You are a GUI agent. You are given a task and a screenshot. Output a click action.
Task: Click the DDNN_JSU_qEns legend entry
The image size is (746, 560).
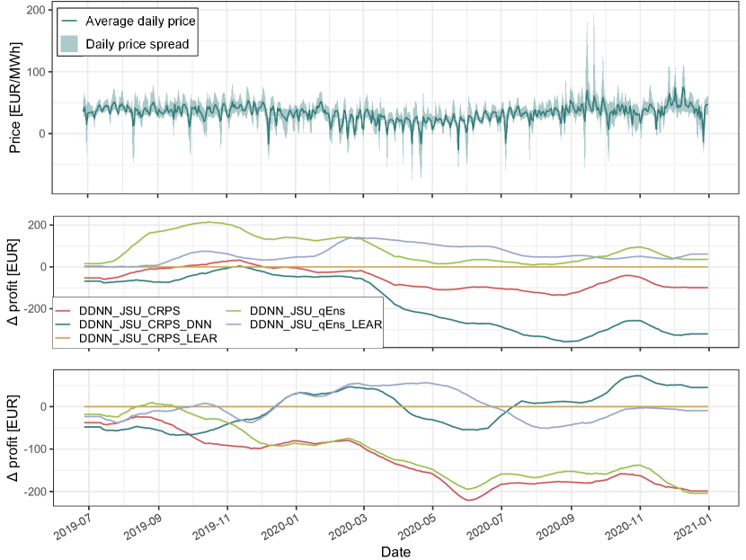click(x=298, y=311)
